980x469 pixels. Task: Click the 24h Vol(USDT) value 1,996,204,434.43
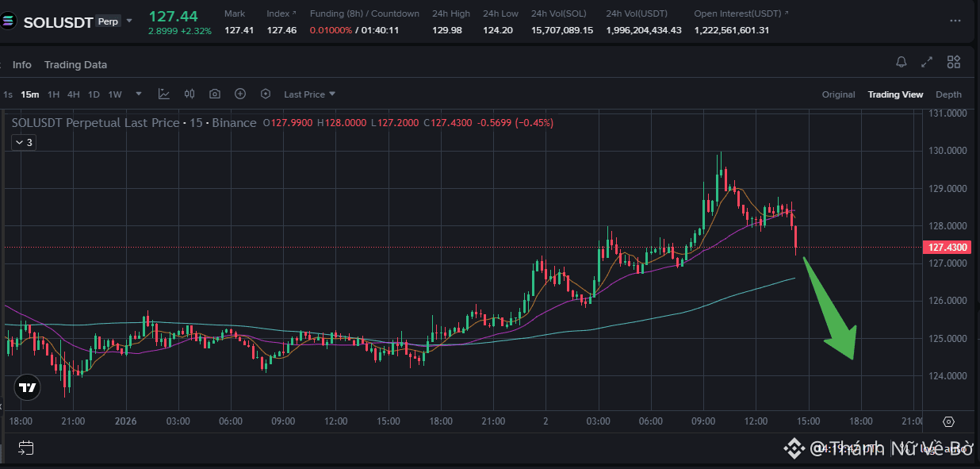click(x=644, y=30)
